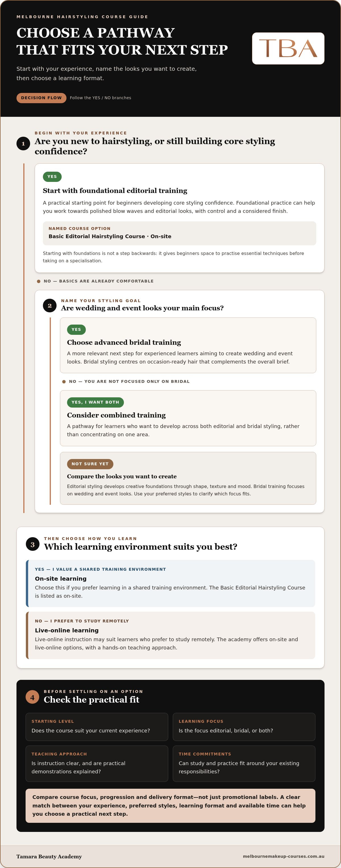Select the On-site learning card
The image size is (341, 868).
tap(170, 583)
